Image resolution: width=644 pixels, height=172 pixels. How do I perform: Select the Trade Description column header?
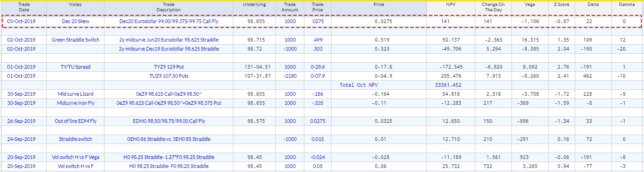click(169, 7)
